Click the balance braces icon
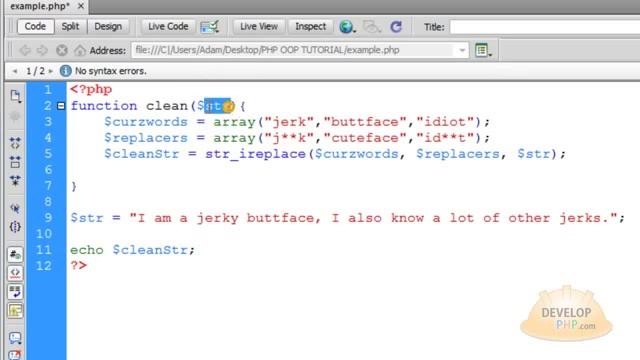Viewport: 640px width, 360px height. tap(15, 227)
